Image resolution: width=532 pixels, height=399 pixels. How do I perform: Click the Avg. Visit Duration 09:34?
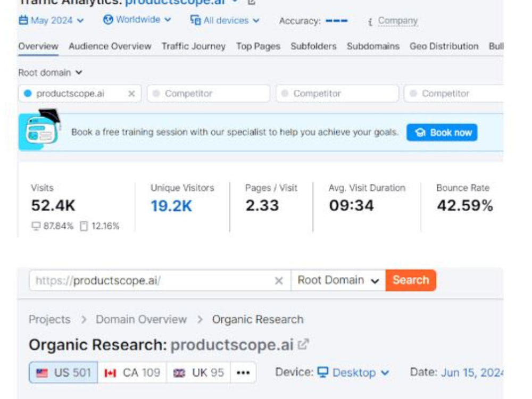[x=352, y=205]
